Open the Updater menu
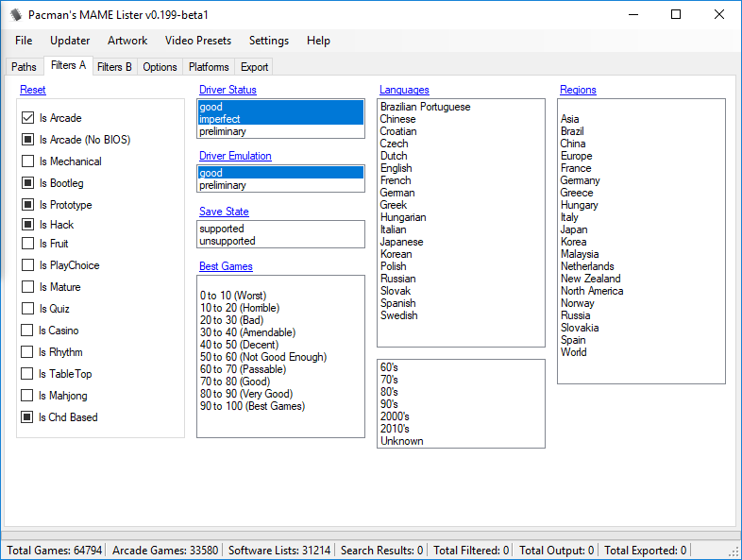The height and width of the screenshot is (560, 742). click(x=70, y=41)
